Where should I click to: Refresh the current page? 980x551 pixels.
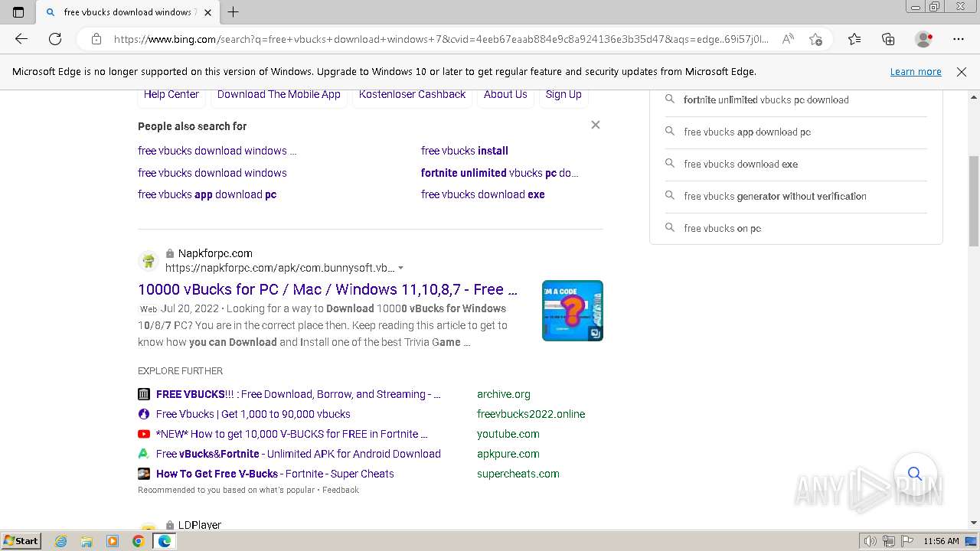(x=55, y=39)
